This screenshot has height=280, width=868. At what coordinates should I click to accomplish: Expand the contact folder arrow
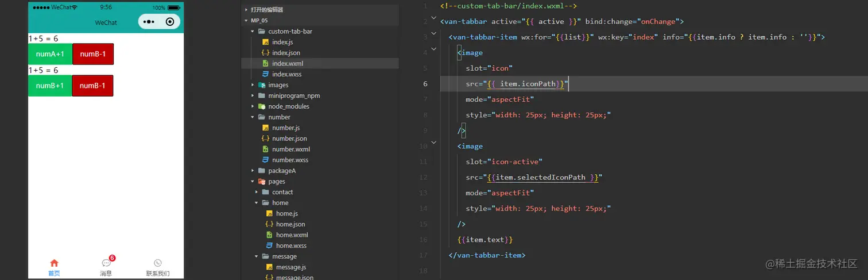pos(257,192)
